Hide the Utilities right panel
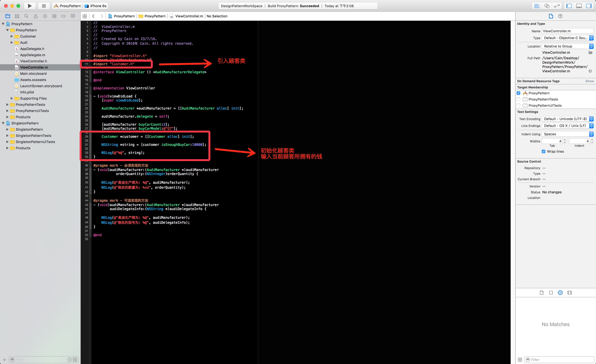Image resolution: width=596 pixels, height=364 pixels. [x=589, y=6]
